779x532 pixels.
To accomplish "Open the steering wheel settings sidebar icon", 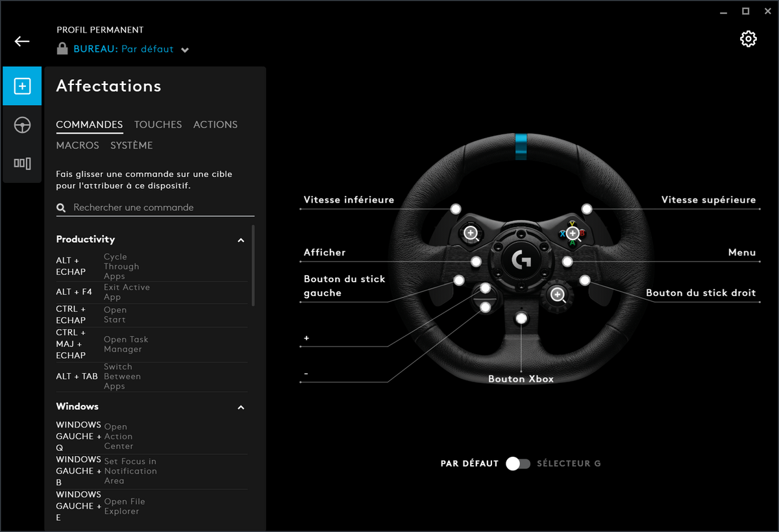I will pos(22,125).
